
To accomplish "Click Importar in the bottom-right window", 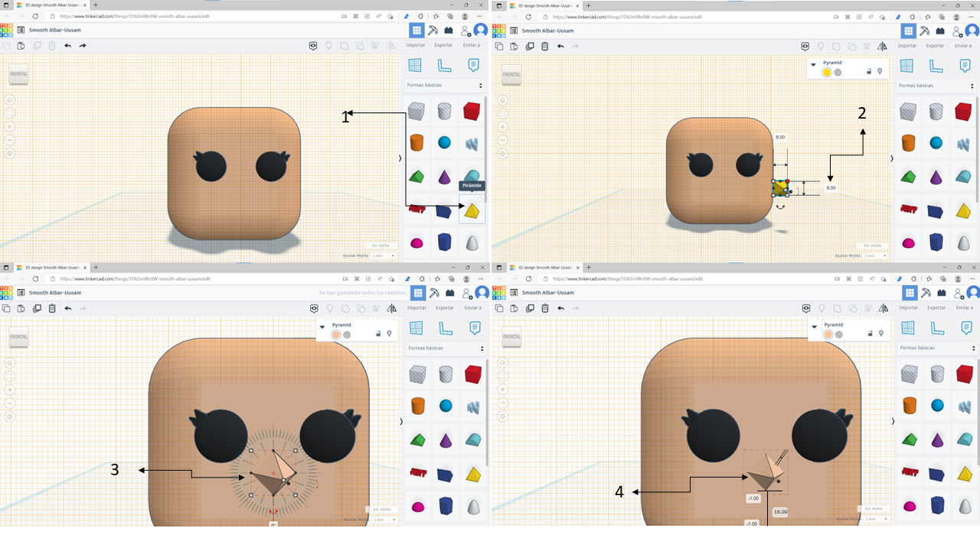I will coord(908,308).
